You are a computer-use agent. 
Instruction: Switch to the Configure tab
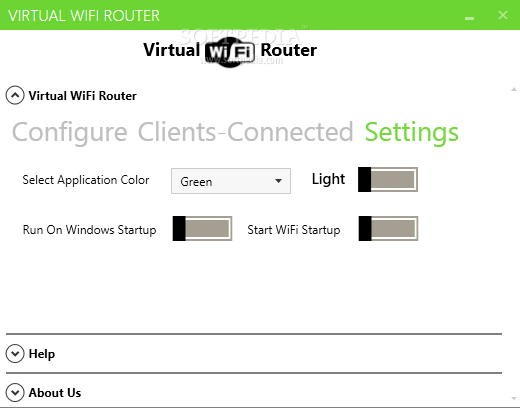click(70, 132)
